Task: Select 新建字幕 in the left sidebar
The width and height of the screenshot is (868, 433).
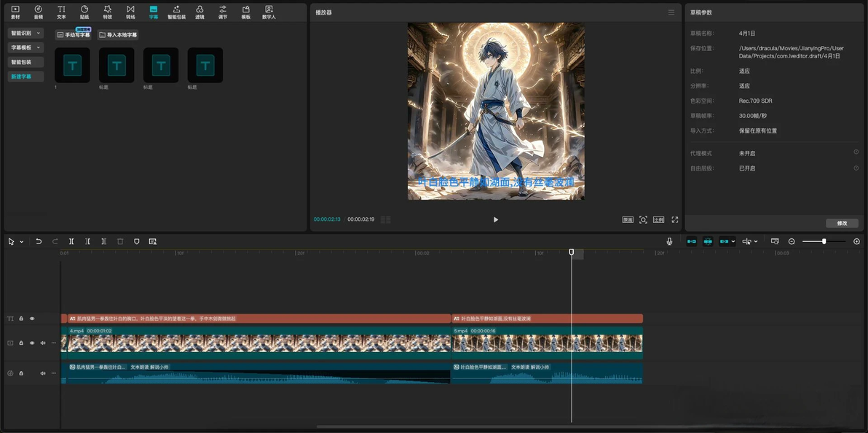Action: click(25, 77)
